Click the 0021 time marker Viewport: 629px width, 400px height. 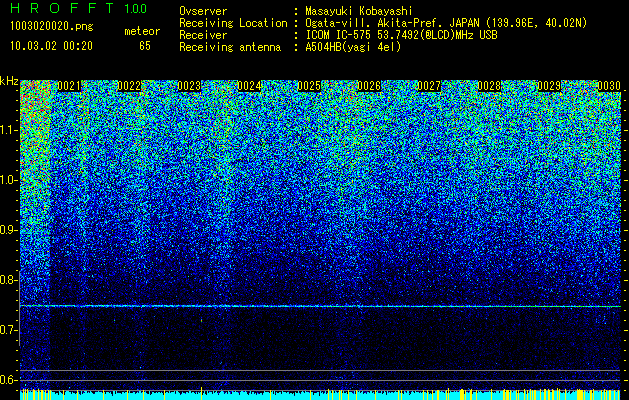point(69,86)
